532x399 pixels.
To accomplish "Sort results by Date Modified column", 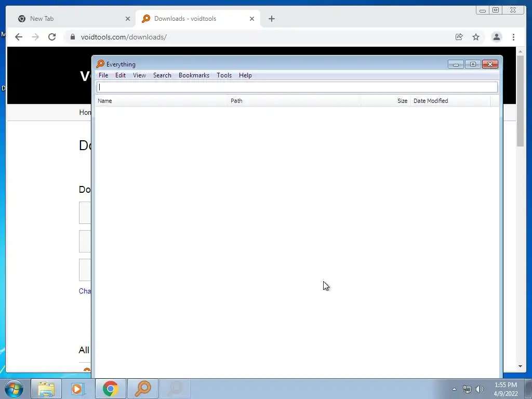I will [x=450, y=101].
